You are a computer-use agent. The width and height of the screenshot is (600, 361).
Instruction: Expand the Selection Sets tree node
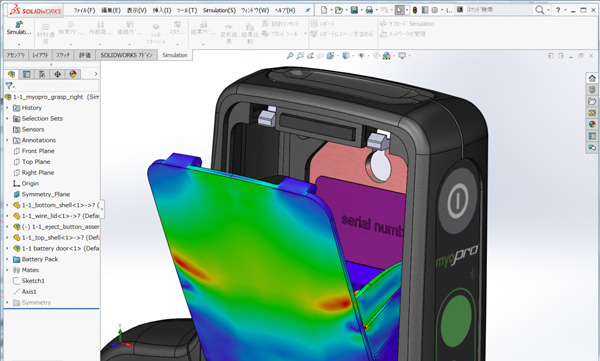tap(7, 119)
